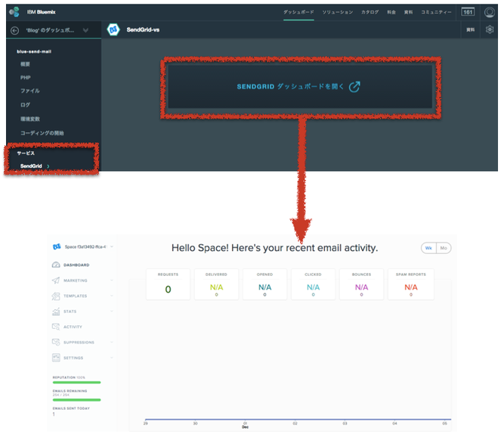Open the user profile avatar icon
The width and height of the screenshot is (504, 437).
pos(489,12)
